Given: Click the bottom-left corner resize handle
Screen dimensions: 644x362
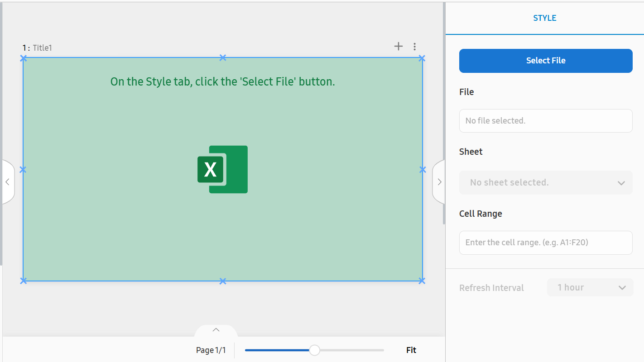Looking at the screenshot, I should (24, 281).
